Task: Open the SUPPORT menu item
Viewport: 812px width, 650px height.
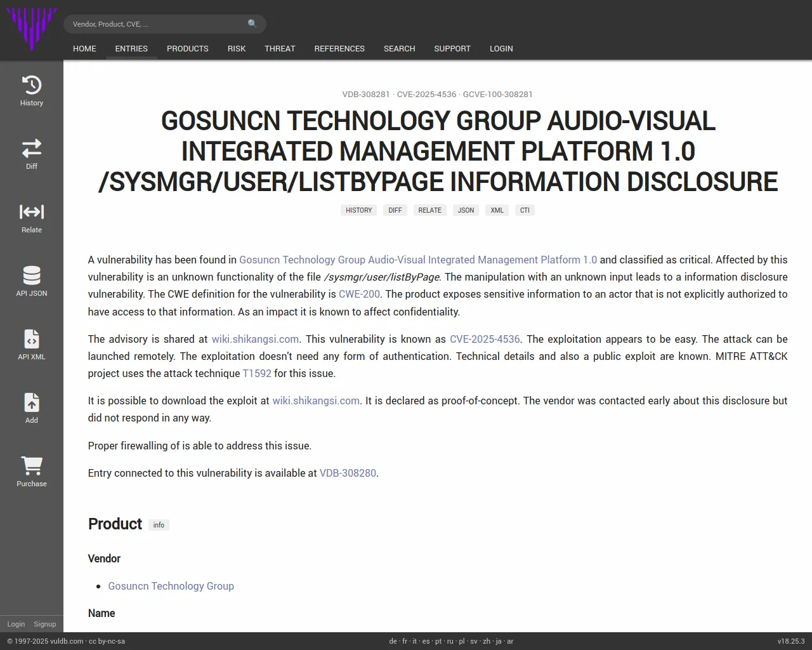Action: (x=452, y=49)
